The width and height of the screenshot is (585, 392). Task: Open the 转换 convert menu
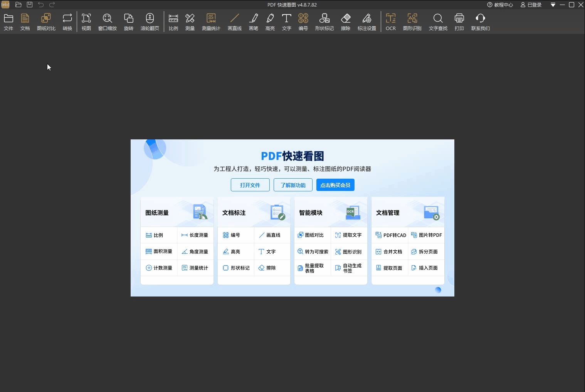(67, 22)
